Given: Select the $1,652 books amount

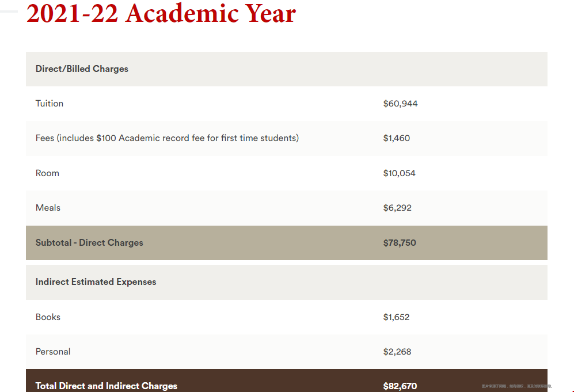Looking at the screenshot, I should point(396,317).
